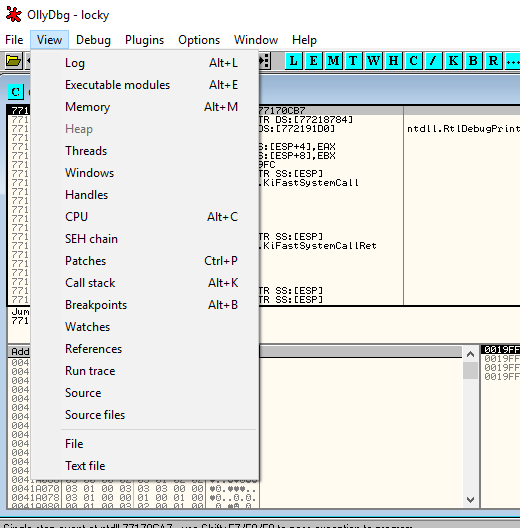
Task: Click disassembly line ending in .KiFastSystemCall
Action: [308, 183]
